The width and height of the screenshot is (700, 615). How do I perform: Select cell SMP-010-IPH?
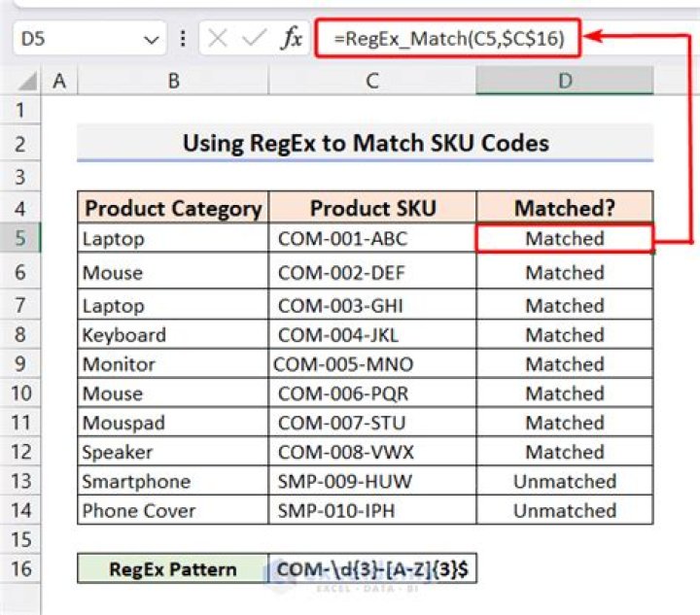click(372, 510)
